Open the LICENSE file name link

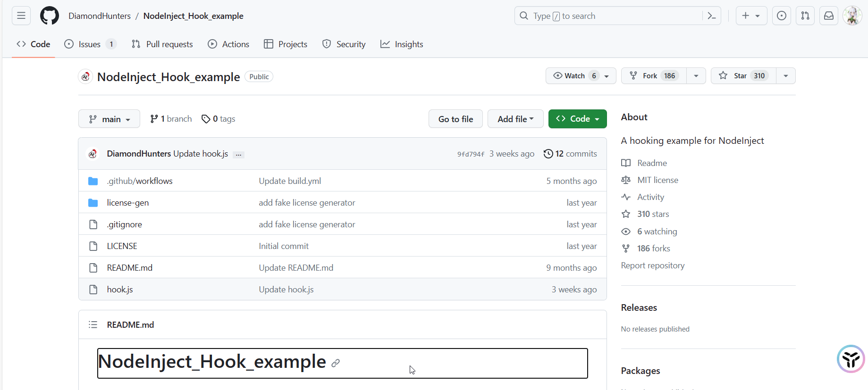click(x=122, y=246)
